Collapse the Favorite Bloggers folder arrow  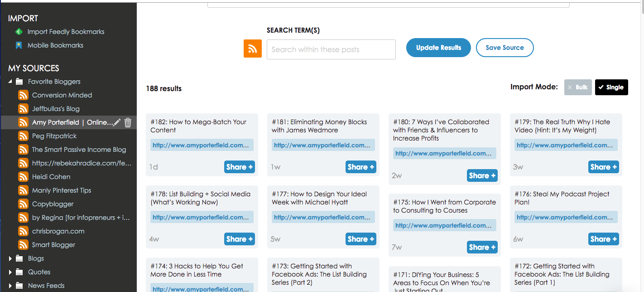(x=10, y=82)
